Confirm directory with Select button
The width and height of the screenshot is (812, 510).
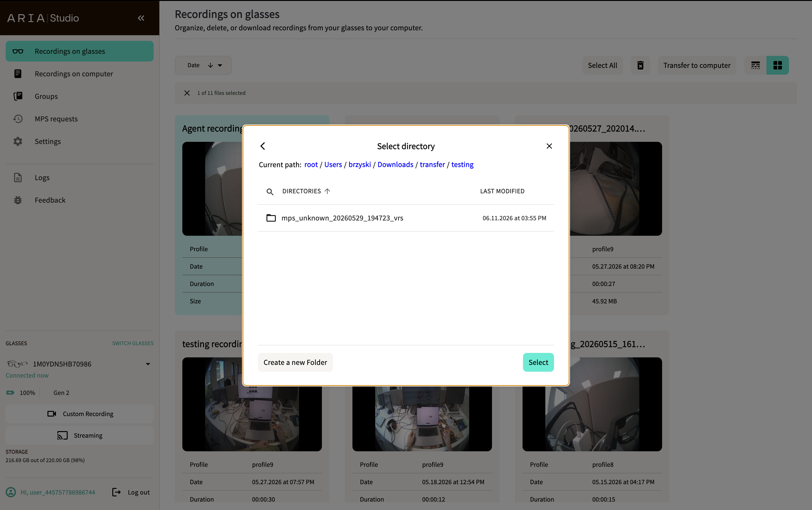click(x=538, y=362)
